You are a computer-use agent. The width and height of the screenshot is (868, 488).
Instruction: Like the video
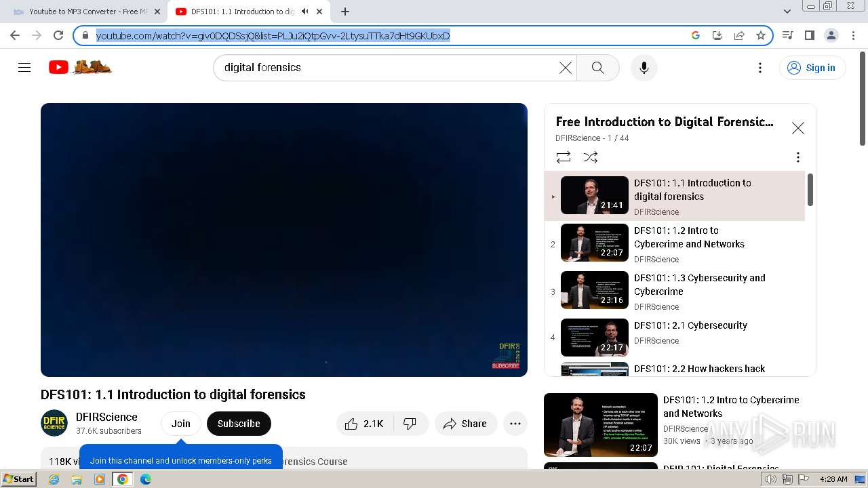(364, 424)
